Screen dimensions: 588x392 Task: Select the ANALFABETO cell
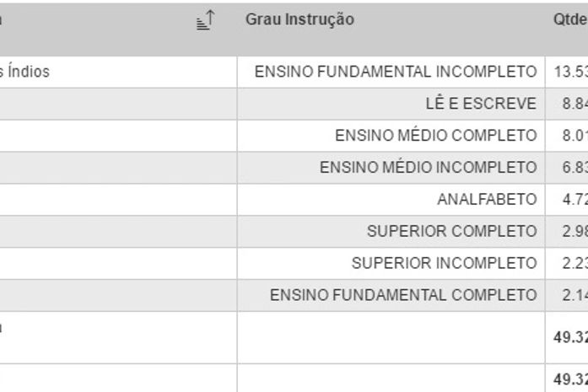click(487, 200)
